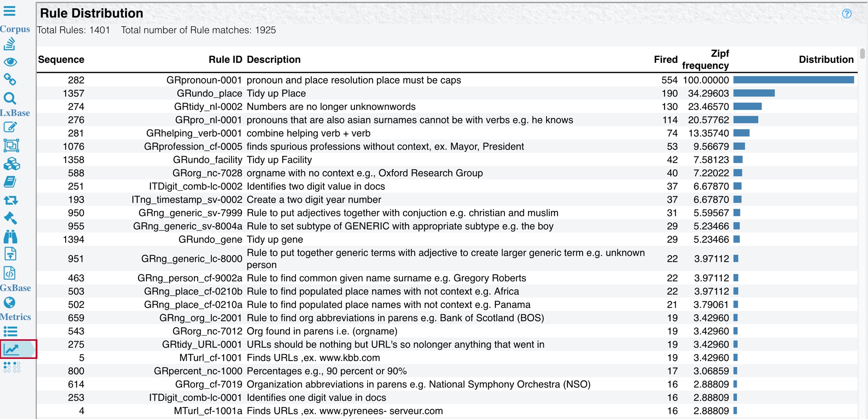Click the gavel icon in sidebar
The width and height of the screenshot is (868, 419).
coord(10,218)
